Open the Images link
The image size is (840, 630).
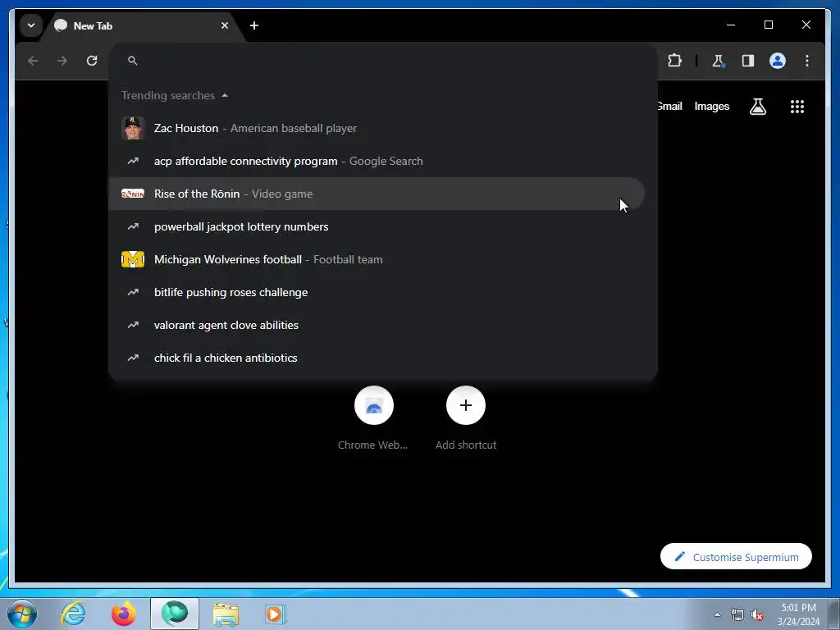click(x=711, y=106)
